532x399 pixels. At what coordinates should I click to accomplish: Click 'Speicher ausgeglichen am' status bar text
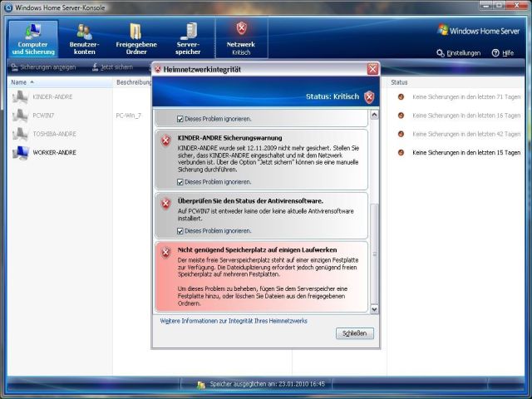pyautogui.click(x=268, y=384)
